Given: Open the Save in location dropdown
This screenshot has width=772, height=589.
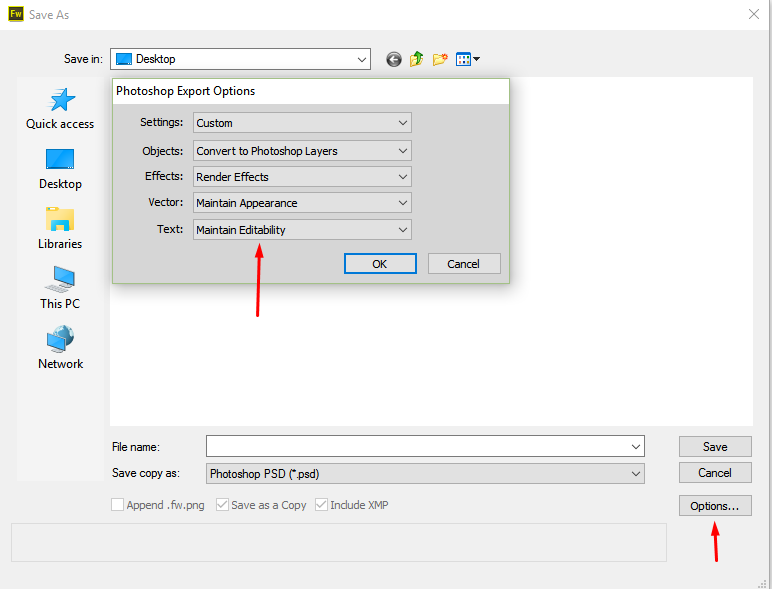Looking at the screenshot, I should click(x=240, y=59).
